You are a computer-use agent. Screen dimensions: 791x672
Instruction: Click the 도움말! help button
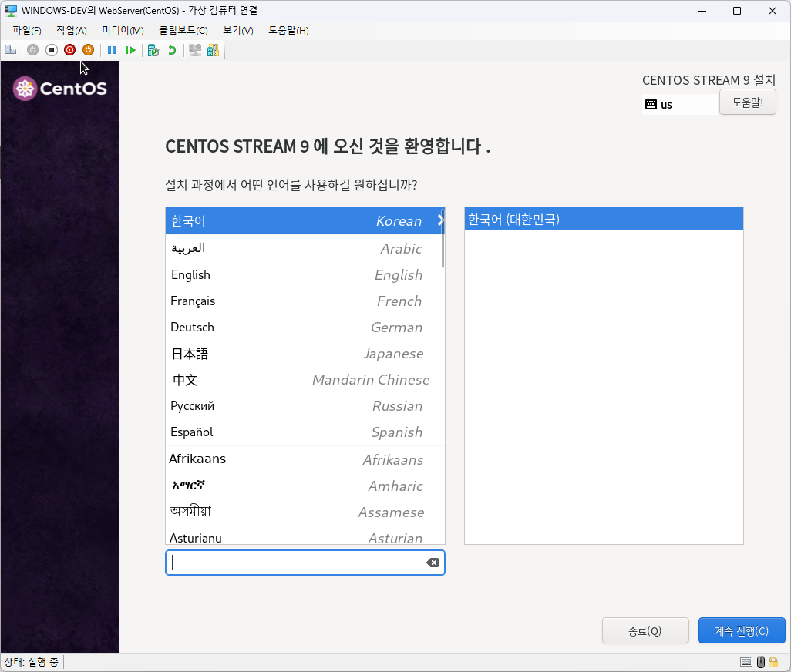(x=748, y=102)
